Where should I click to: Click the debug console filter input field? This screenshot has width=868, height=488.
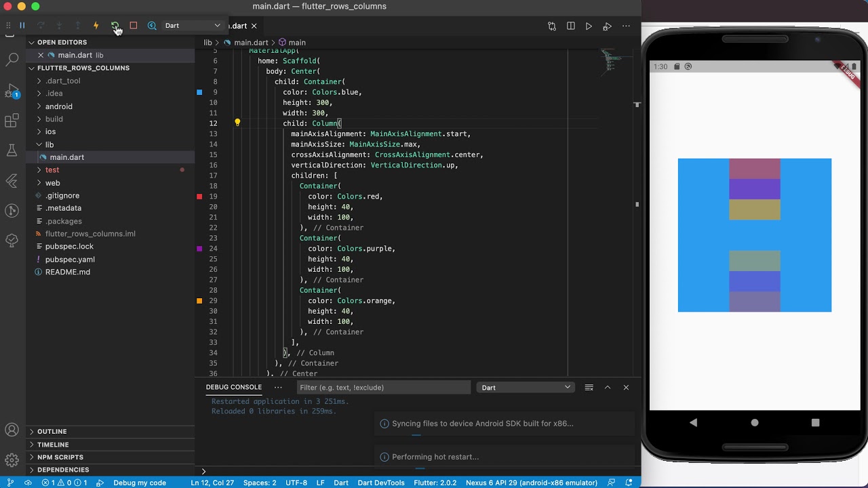383,388
